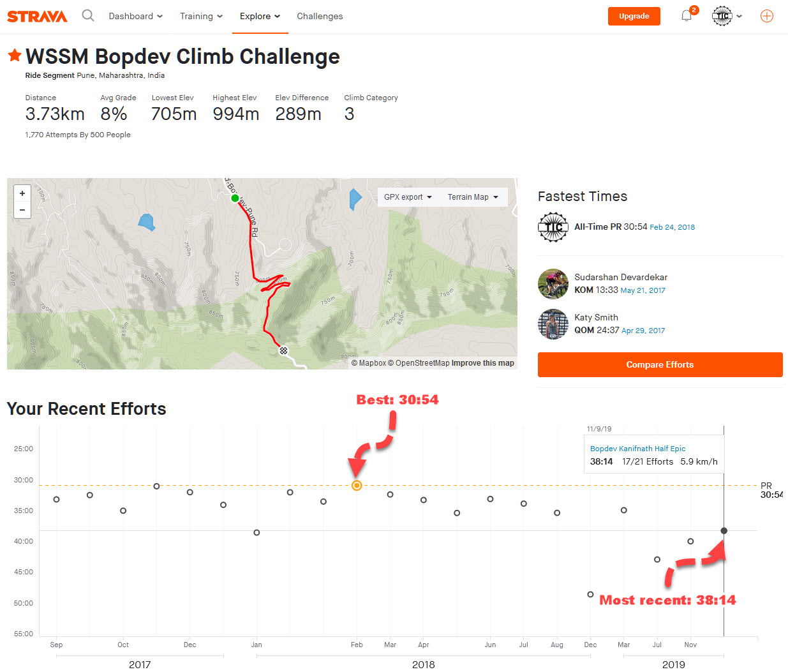Click the Upgrade button

click(634, 16)
